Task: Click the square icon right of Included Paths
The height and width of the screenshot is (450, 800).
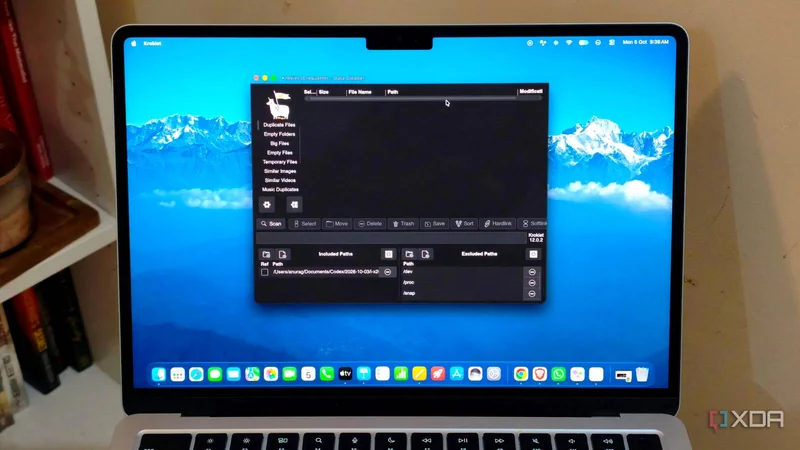Action: pos(388,254)
